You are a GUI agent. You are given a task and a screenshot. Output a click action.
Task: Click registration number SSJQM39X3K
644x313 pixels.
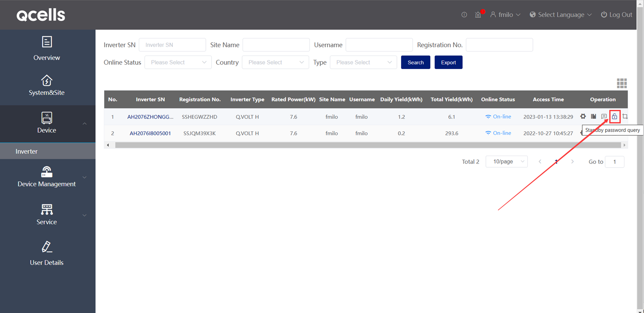pos(200,133)
